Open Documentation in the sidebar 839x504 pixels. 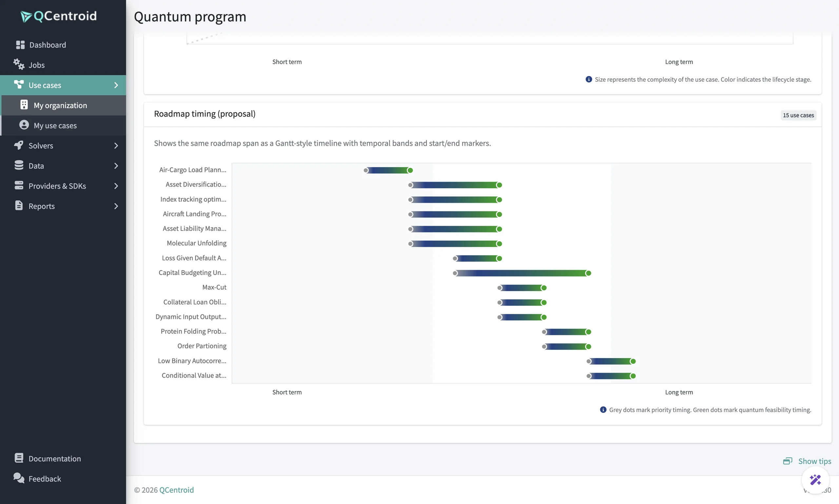(63, 458)
